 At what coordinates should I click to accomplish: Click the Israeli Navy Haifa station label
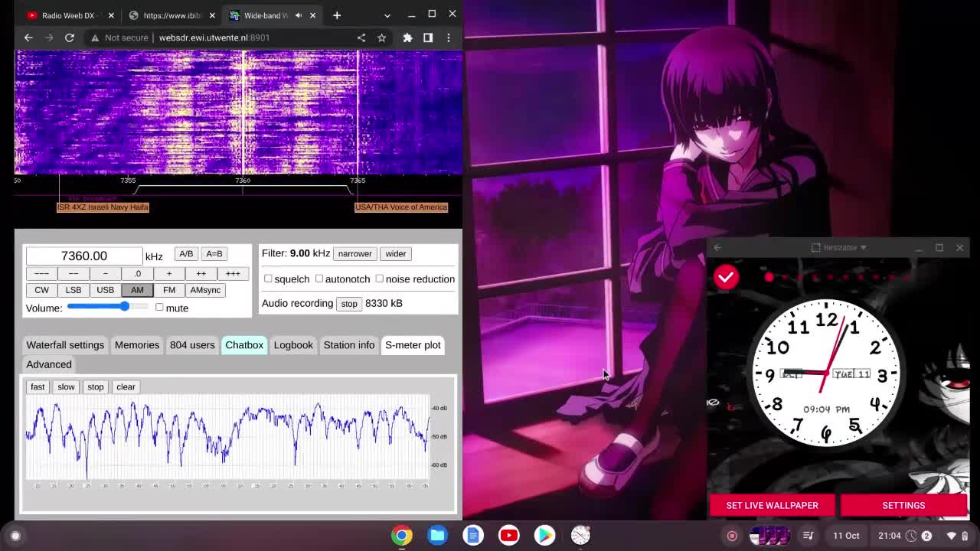103,207
